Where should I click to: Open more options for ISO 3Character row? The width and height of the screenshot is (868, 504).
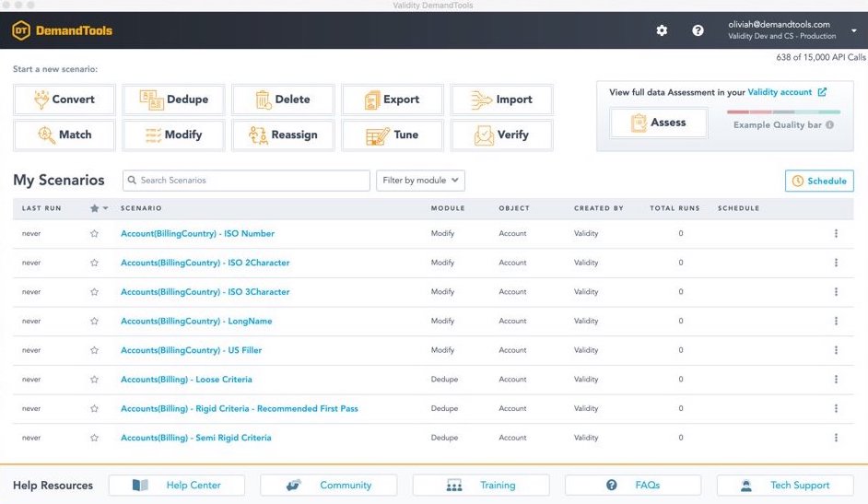836,292
